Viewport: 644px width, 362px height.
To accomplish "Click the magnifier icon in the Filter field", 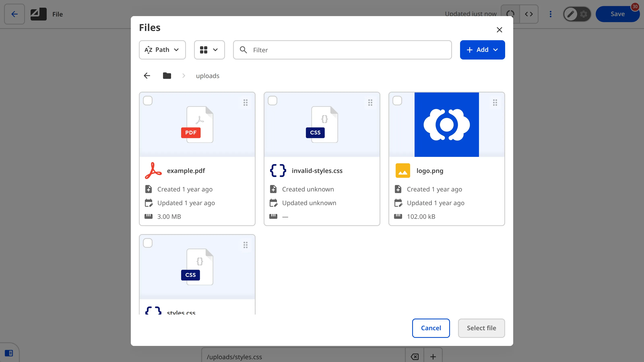I will coord(243,50).
